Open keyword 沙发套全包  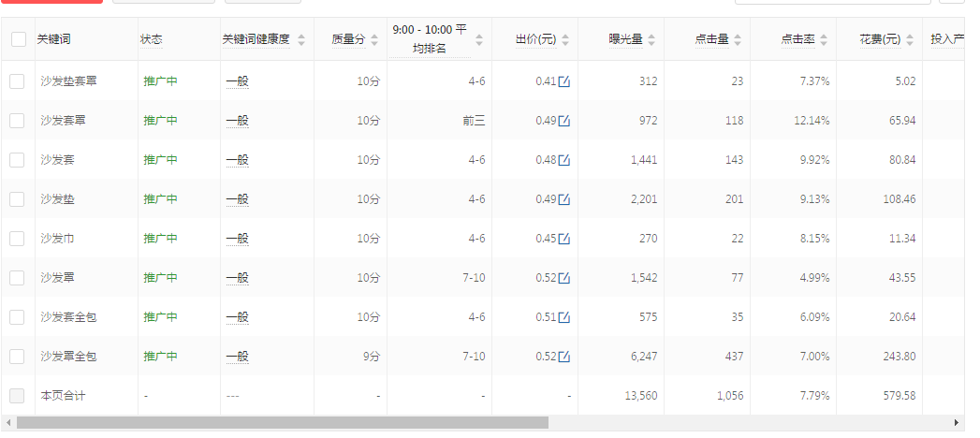click(x=68, y=317)
